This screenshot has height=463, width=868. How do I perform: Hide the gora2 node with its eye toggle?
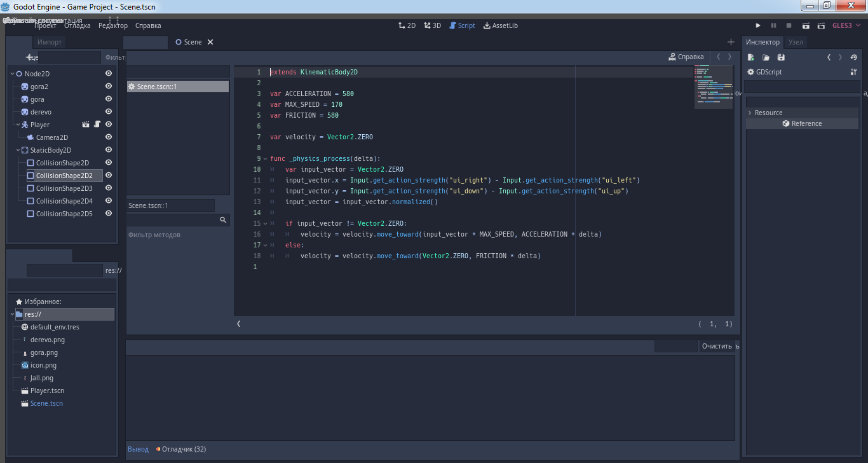coord(108,86)
